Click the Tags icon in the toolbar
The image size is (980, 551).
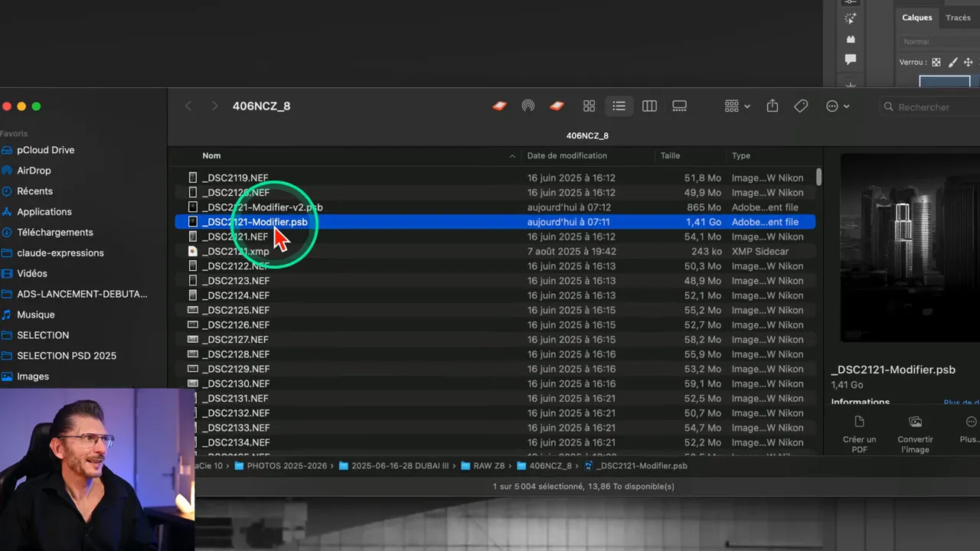click(x=801, y=106)
